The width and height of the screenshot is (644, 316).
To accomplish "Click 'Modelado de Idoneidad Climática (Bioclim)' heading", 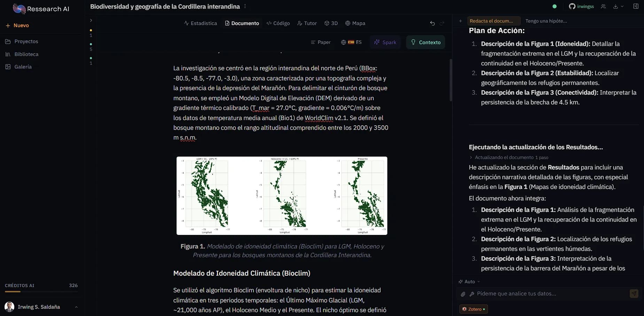I will coord(242,273).
